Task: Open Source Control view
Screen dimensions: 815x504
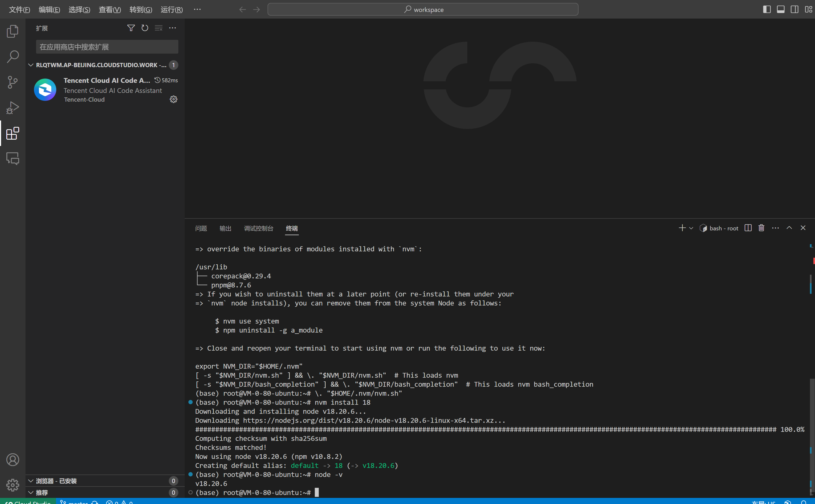Action: (13, 82)
